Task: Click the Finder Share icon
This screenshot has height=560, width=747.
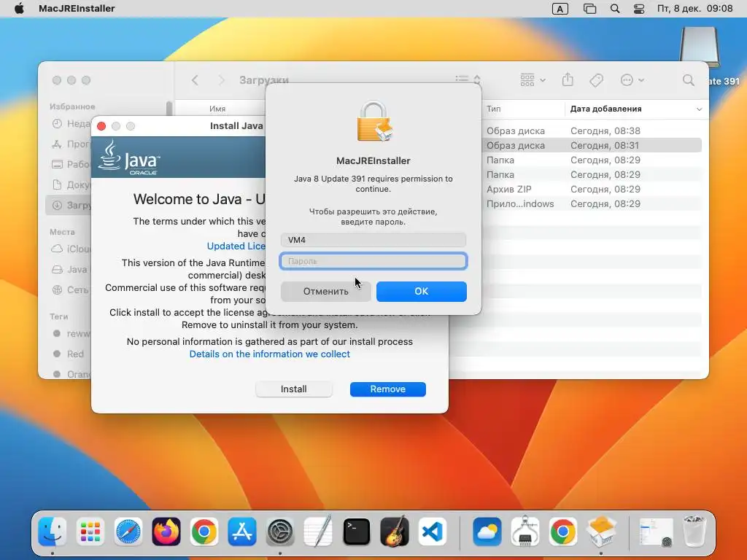Action: coord(568,79)
